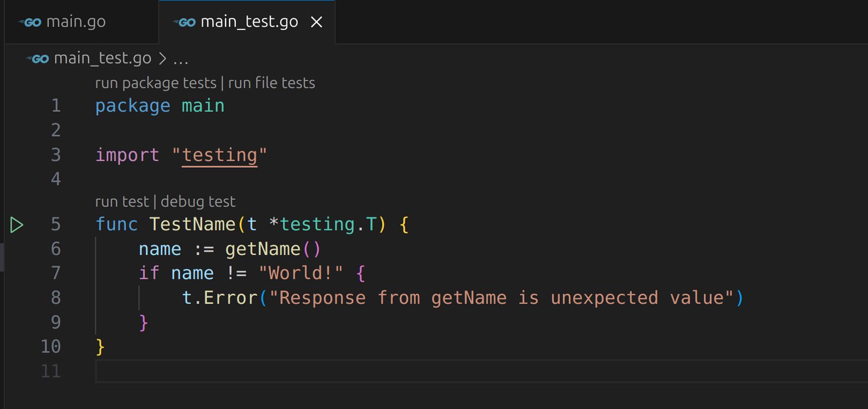Place cursor in empty line 11
Image resolution: width=868 pixels, height=409 pixels.
coord(325,372)
